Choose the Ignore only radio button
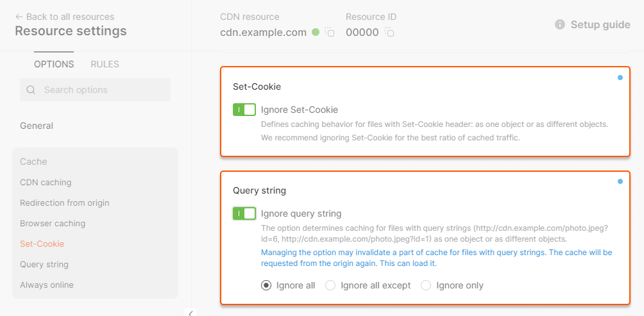644x316 pixels. click(x=426, y=285)
